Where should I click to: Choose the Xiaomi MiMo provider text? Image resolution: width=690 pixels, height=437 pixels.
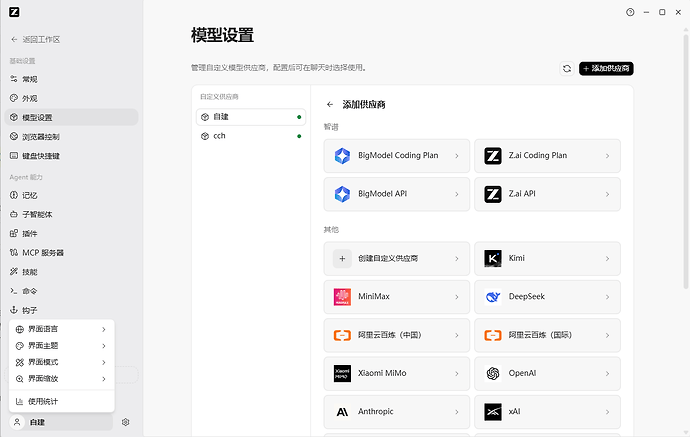tap(382, 373)
